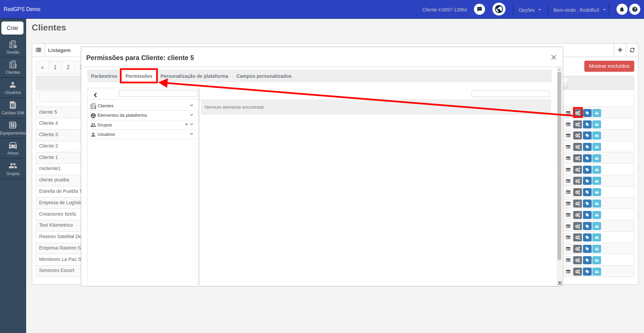This screenshot has width=644, height=333.
Task: Click the dialog vertical scrollbar
Action: 559,166
